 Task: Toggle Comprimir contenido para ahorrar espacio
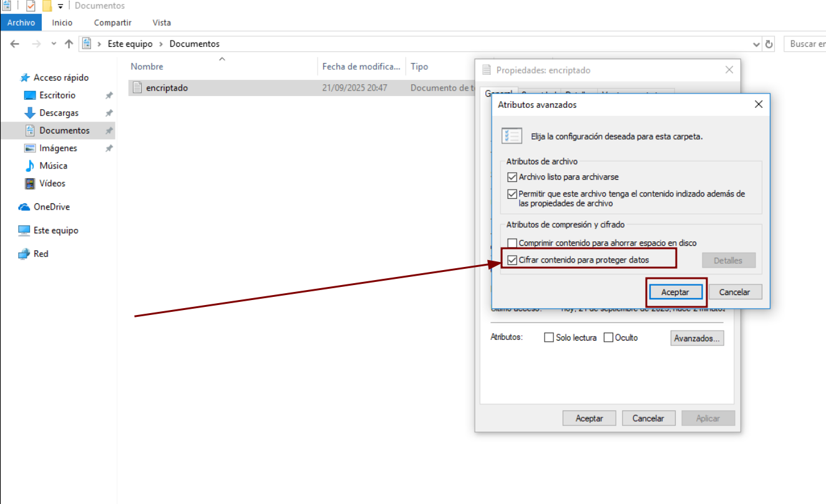click(512, 243)
